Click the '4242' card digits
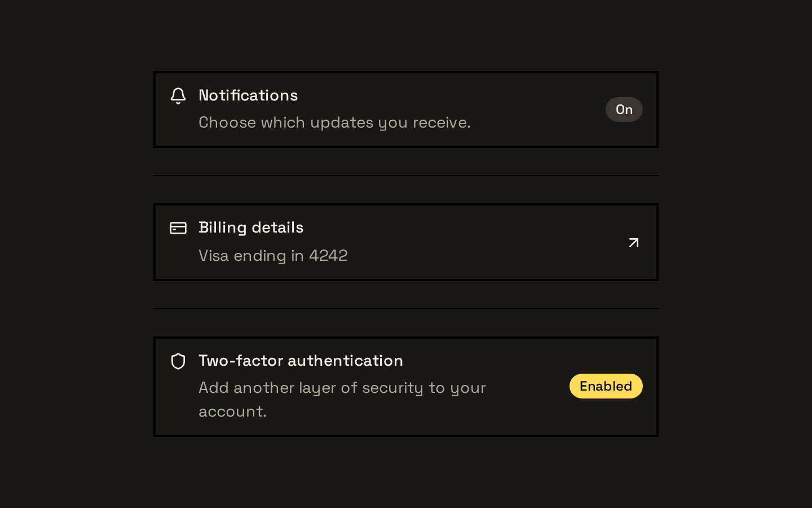 click(328, 255)
